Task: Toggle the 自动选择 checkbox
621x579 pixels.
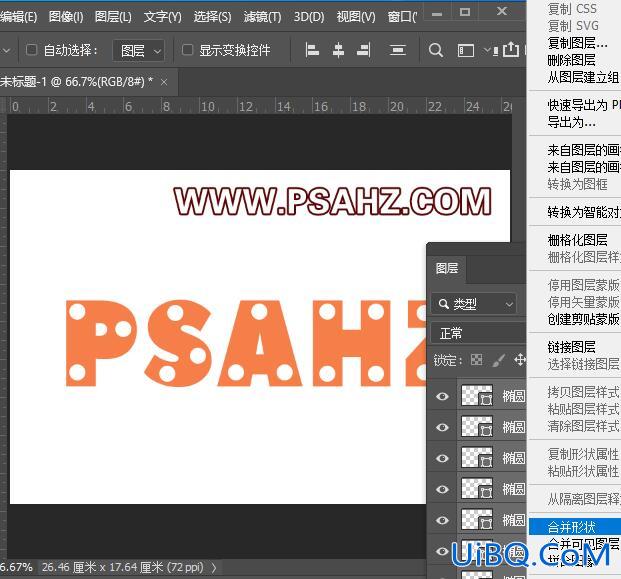Action: [x=31, y=50]
